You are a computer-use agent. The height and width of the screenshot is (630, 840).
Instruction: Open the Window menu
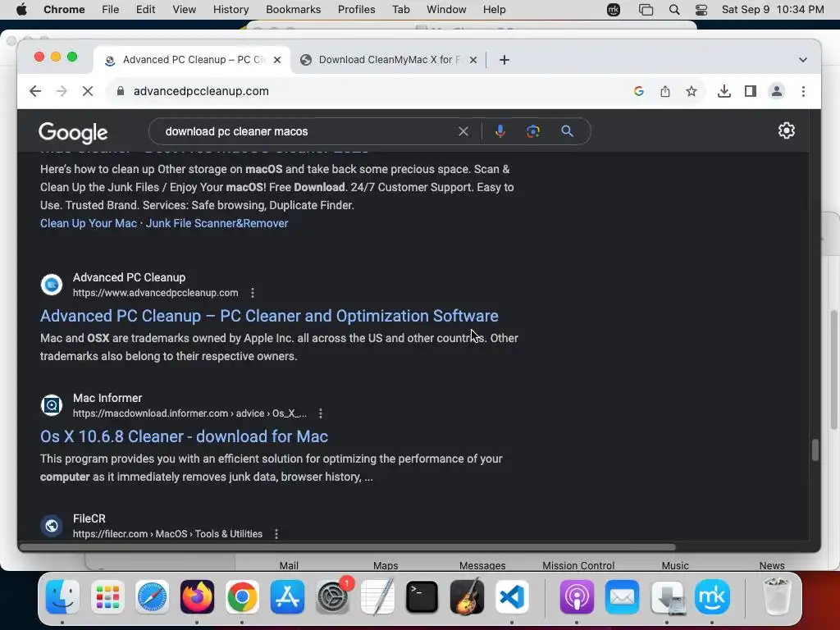446,10
